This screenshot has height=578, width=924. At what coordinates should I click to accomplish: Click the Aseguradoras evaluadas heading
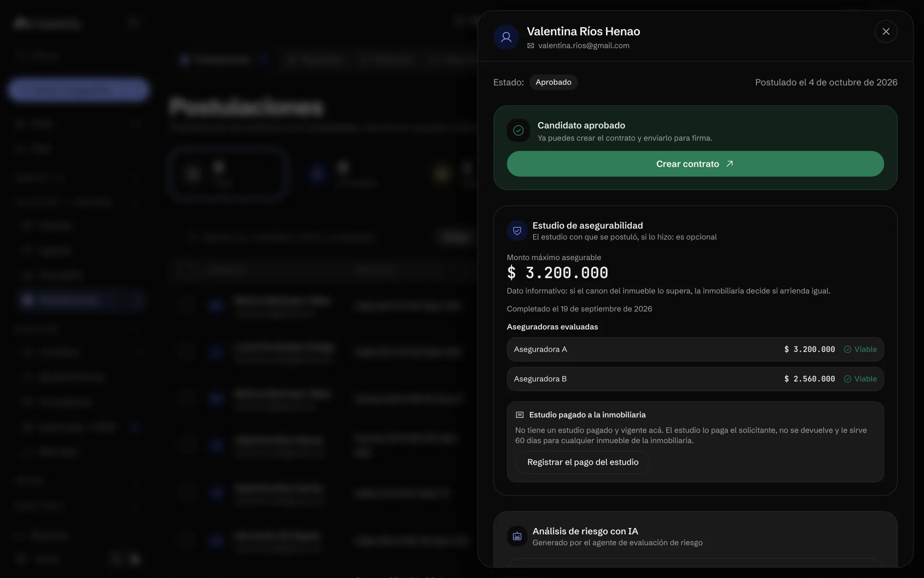tap(552, 327)
